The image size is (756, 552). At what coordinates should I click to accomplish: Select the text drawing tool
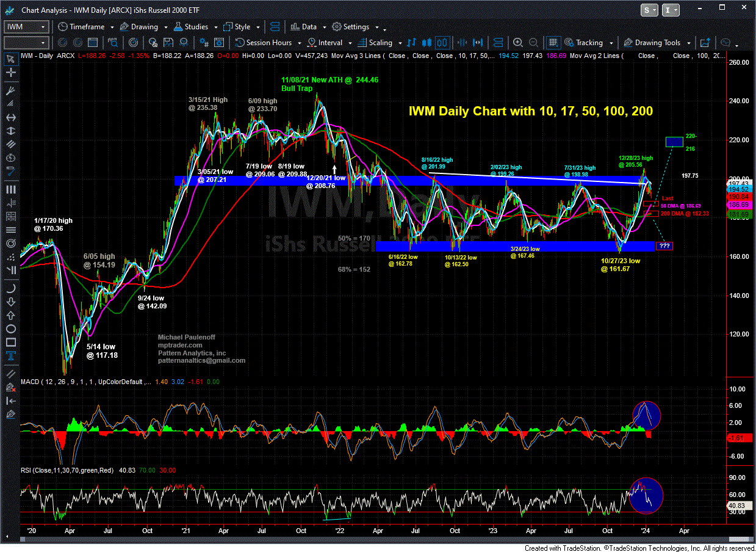10,356
